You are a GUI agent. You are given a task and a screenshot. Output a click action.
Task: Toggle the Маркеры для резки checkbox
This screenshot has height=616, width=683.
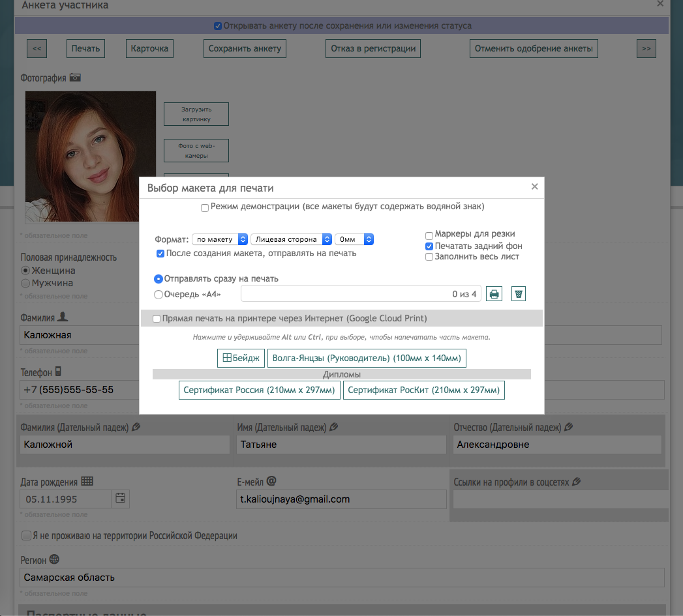pos(429,235)
